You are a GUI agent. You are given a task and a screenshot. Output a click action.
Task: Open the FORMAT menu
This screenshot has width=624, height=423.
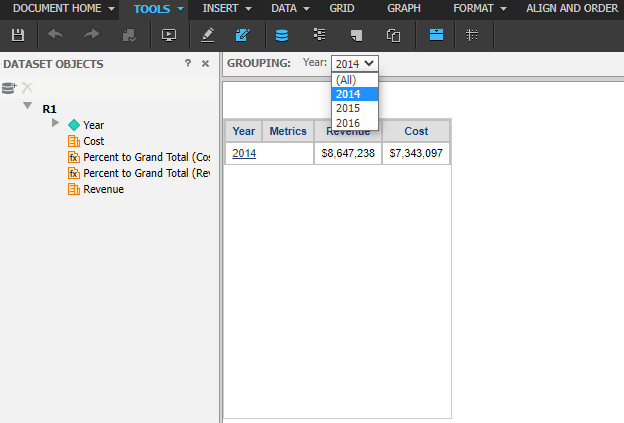(478, 8)
